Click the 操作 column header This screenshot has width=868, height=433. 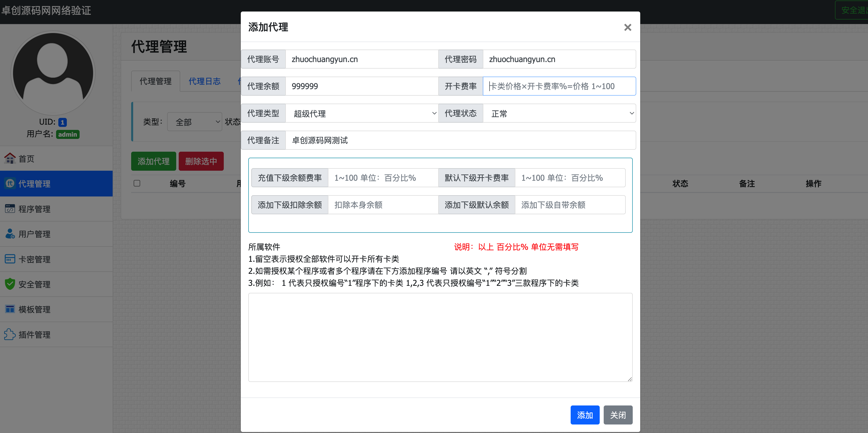click(813, 183)
